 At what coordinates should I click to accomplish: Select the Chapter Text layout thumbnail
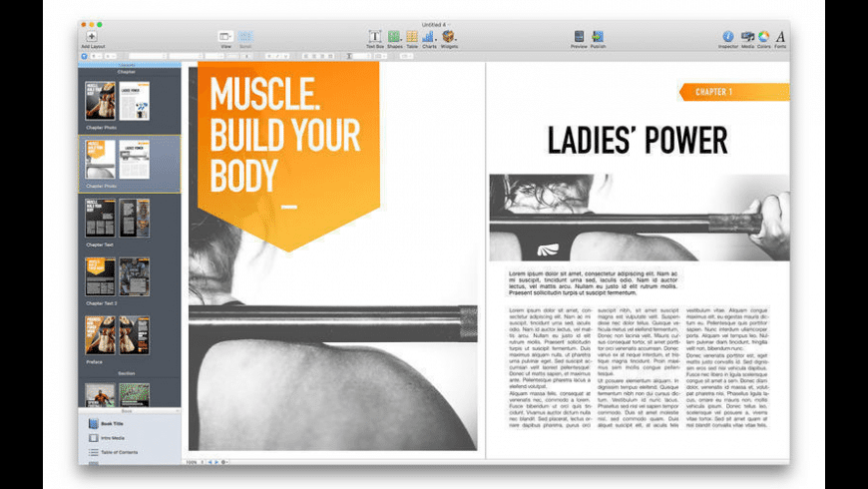tap(118, 219)
